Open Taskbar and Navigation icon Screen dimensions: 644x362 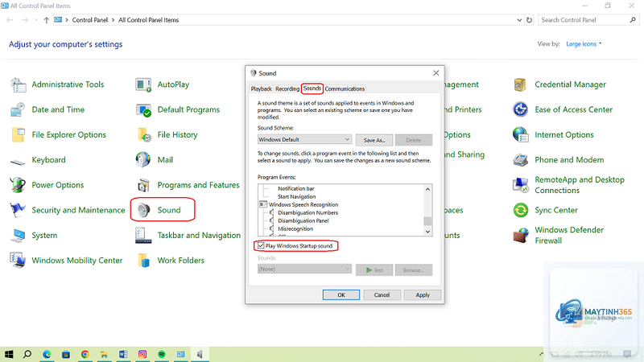(143, 235)
